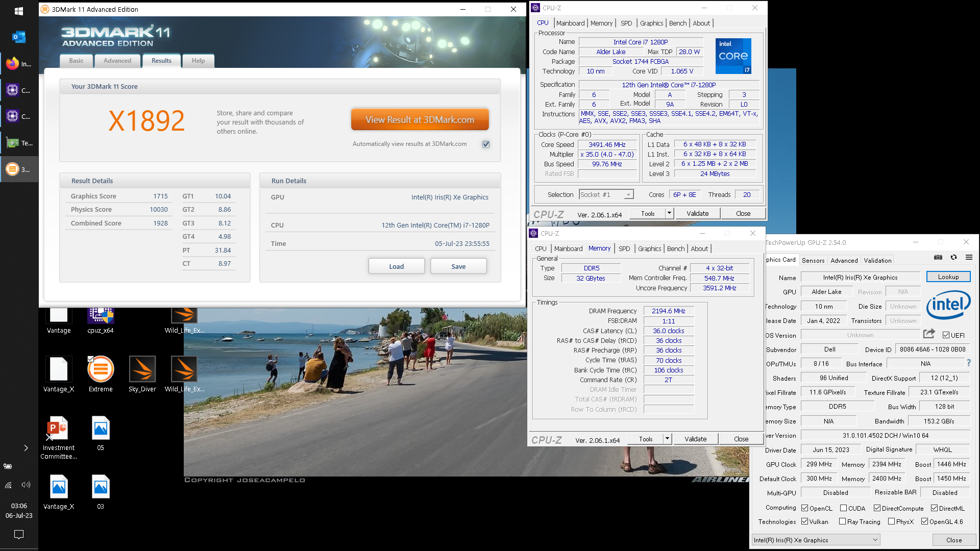Click the Tools button in CPU-Z Memory window
Viewport: 980px width, 551px height.
click(x=646, y=439)
